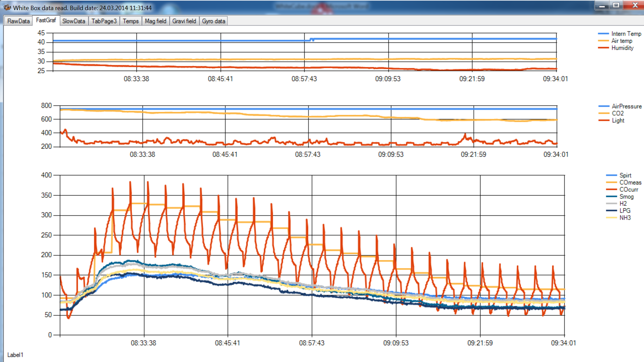
Task: Switch to the SlowData tab
Action: 74,21
